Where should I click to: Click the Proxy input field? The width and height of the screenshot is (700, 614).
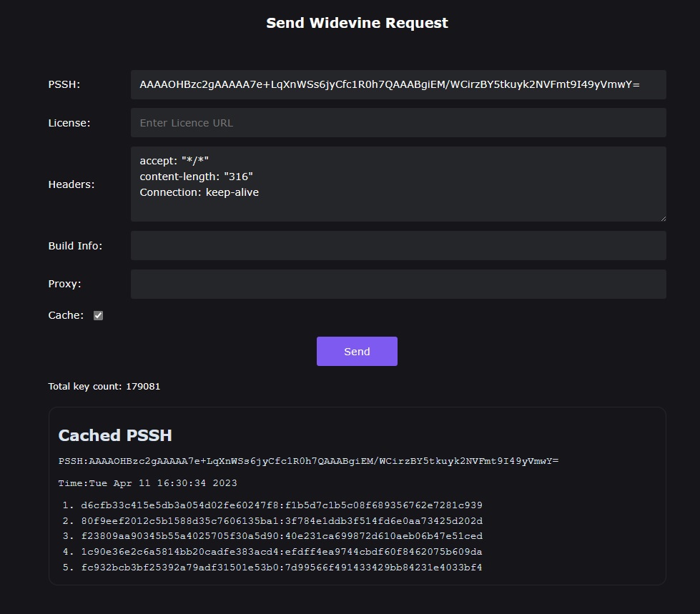coord(398,284)
